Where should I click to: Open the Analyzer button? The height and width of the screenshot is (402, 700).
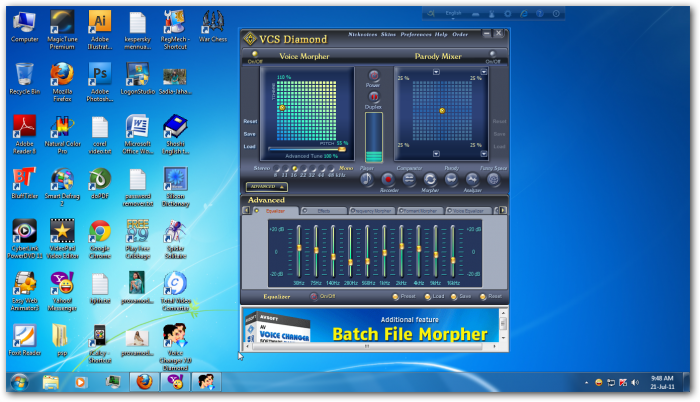(472, 180)
